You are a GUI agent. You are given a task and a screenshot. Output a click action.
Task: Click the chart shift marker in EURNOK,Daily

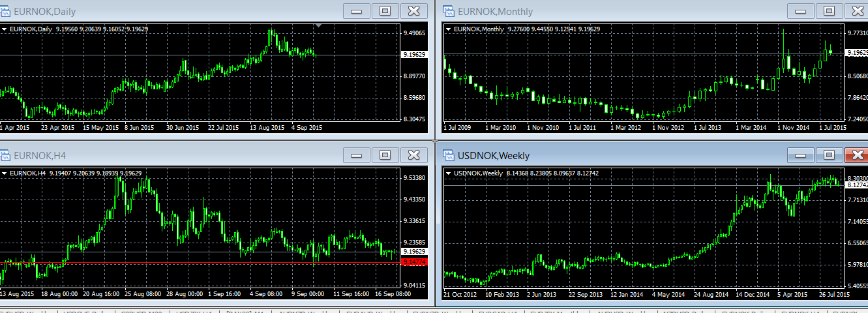click(318, 26)
